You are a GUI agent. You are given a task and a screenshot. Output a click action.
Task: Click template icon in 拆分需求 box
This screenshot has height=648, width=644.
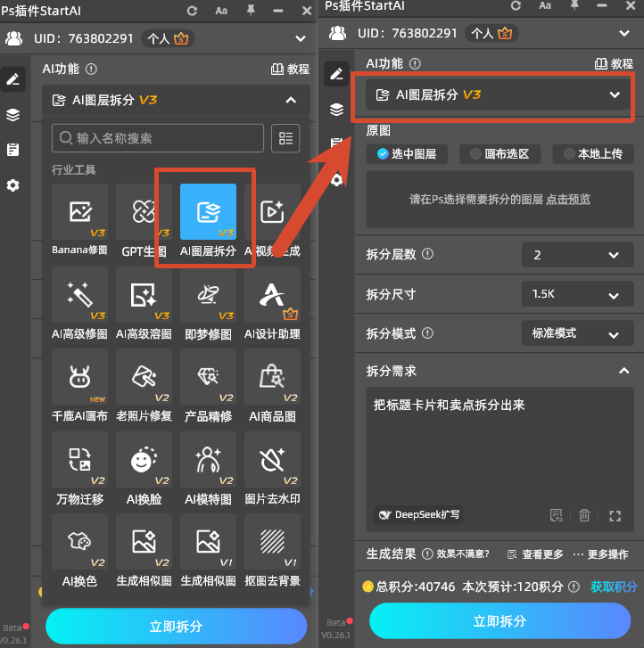(x=557, y=515)
